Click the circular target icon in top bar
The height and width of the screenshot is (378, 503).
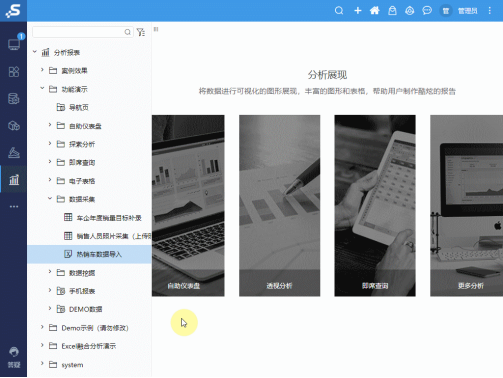[410, 11]
